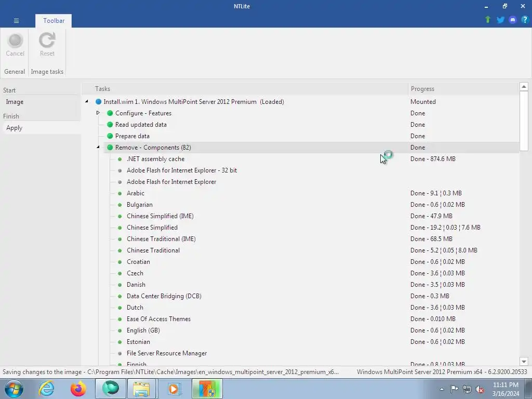
Task: Click 'Done - 874.6 MB' progress text
Action: (433, 159)
